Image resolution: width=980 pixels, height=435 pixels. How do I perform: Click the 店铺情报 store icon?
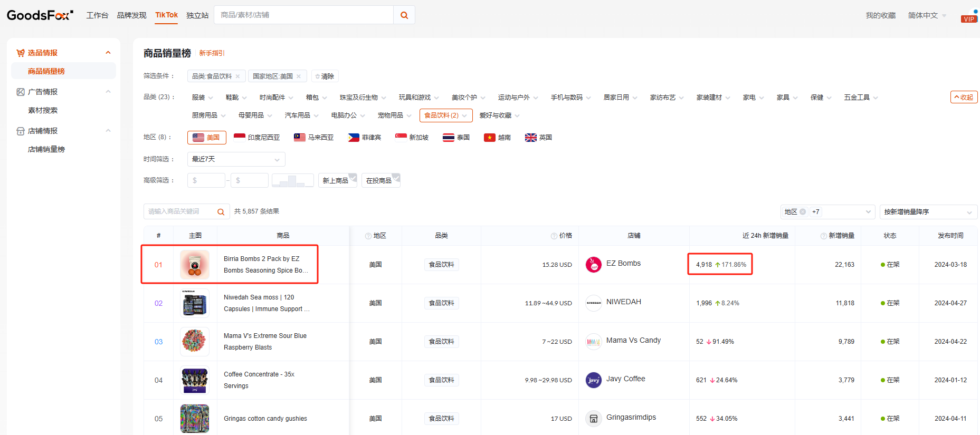[21, 131]
